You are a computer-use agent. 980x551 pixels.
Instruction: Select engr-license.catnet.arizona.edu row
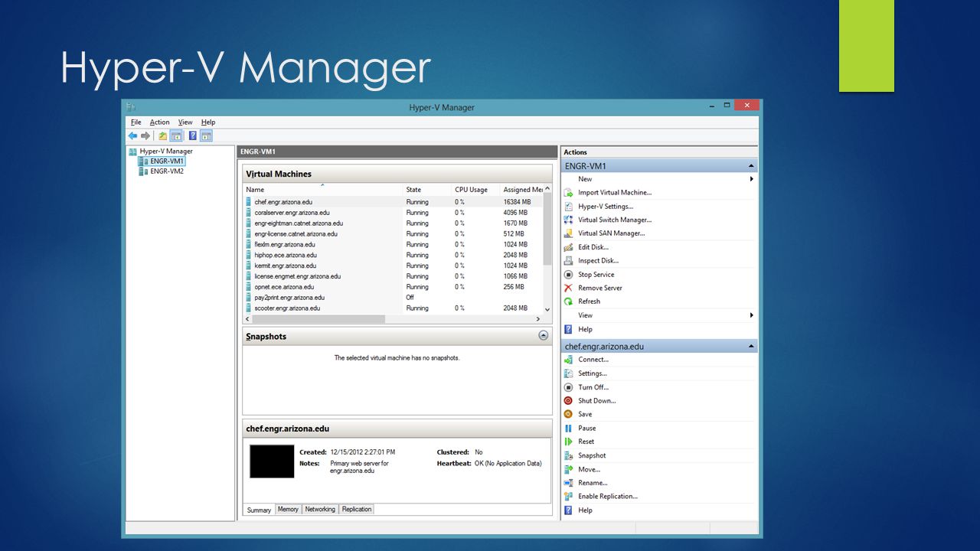coord(394,234)
